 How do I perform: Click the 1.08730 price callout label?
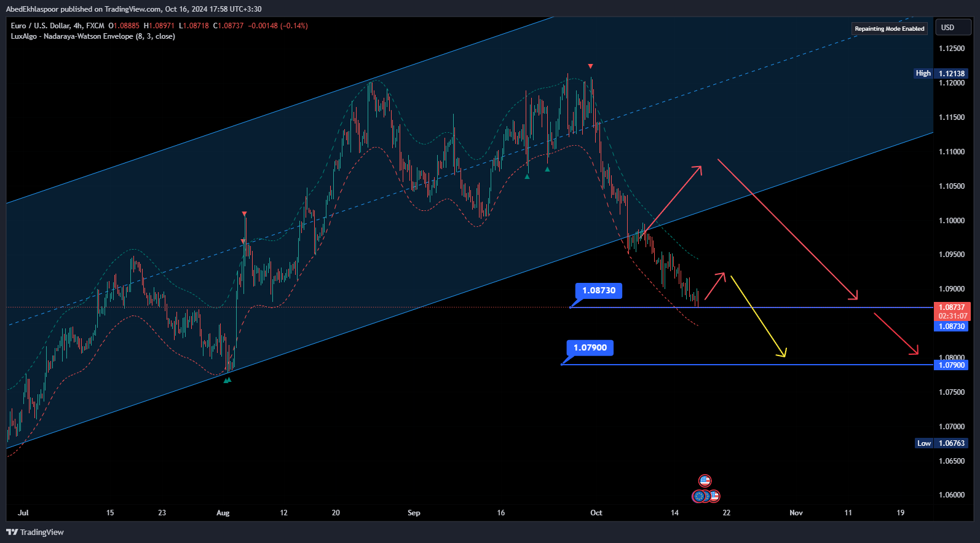point(599,290)
